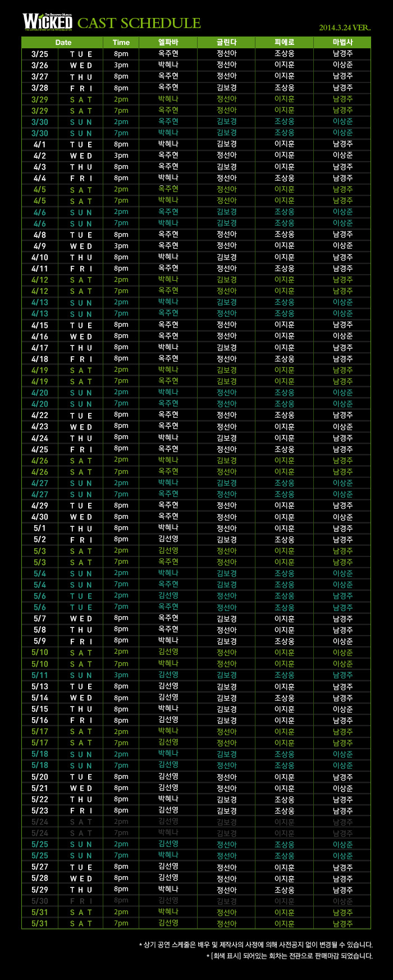This screenshot has height=980, width=393.
Task: Click 'WED' in the 5/28 row
Action: [81, 878]
